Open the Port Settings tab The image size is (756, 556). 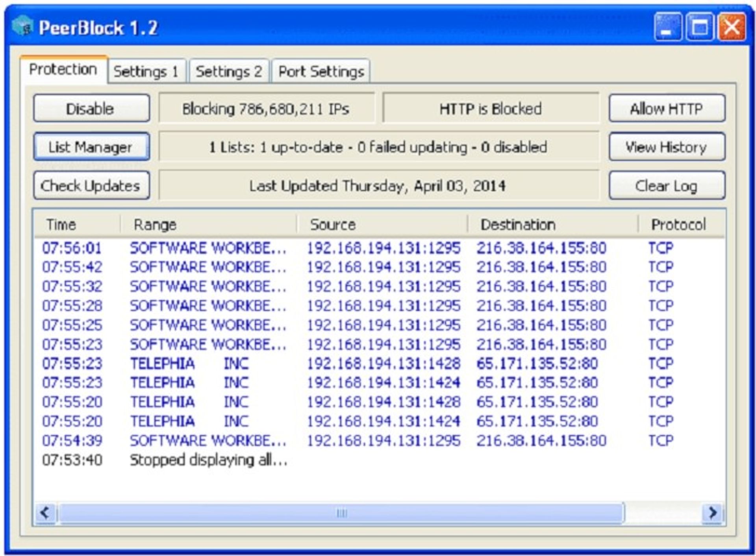click(321, 71)
